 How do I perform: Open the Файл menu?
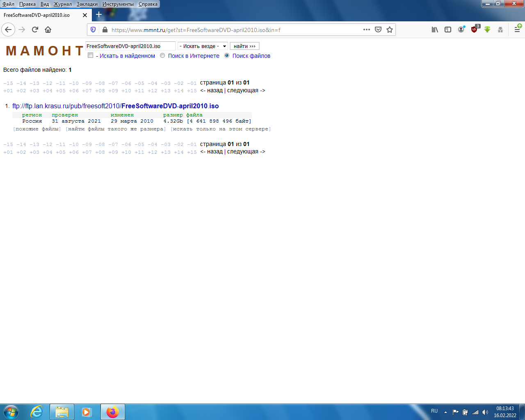(x=8, y=4)
